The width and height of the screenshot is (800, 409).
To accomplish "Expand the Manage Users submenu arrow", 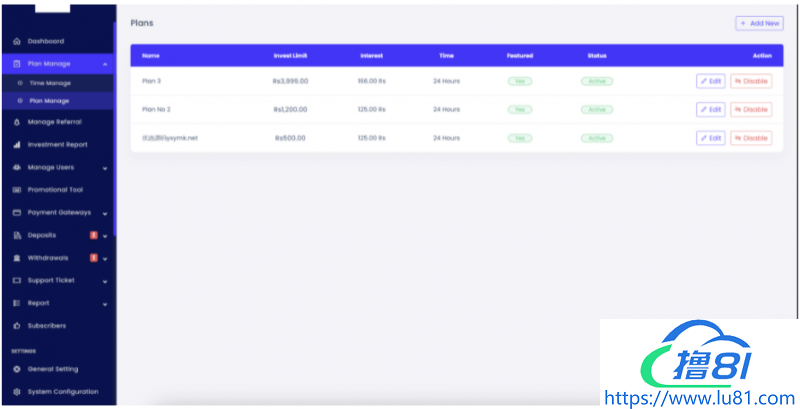I will click(105, 168).
